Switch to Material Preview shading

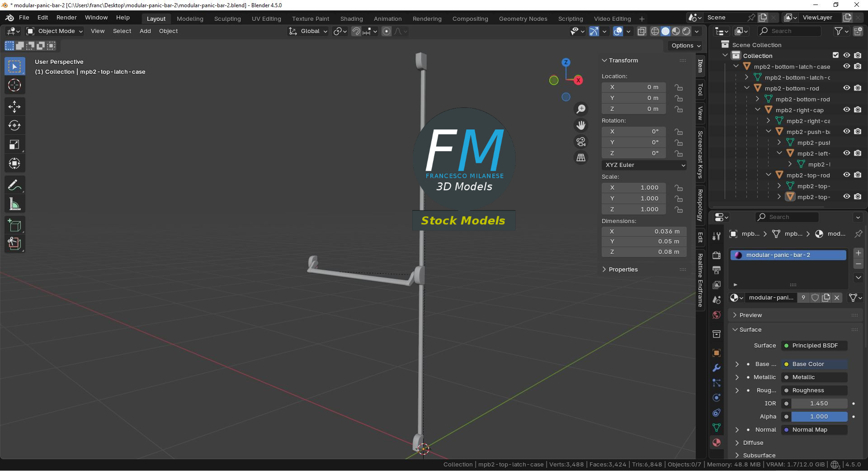coord(676,31)
